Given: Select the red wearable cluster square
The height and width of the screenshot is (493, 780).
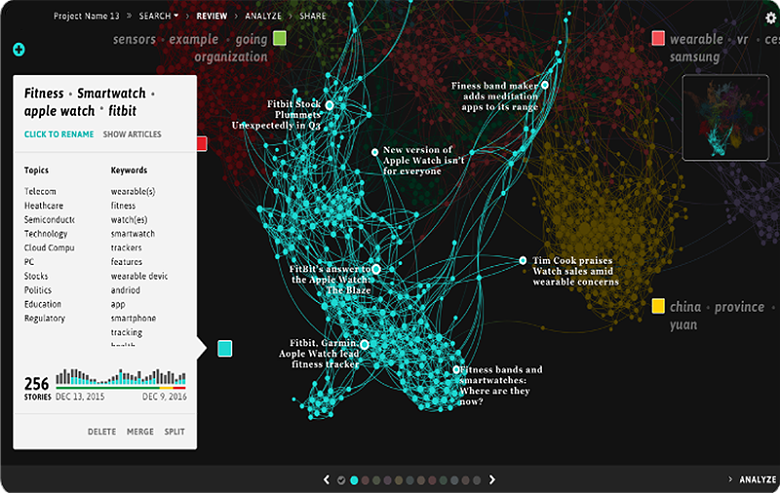Looking at the screenshot, I should pyautogui.click(x=658, y=38).
